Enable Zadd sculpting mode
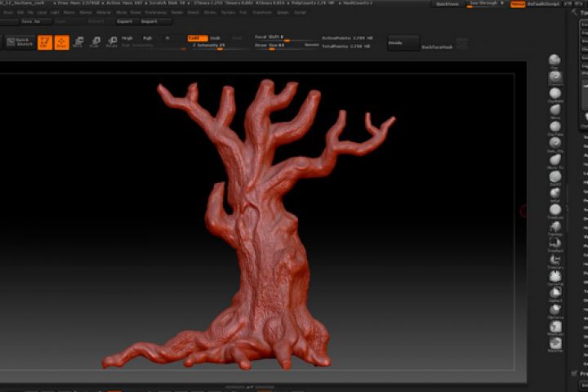Screen dimensions: 588x392 (x=197, y=38)
